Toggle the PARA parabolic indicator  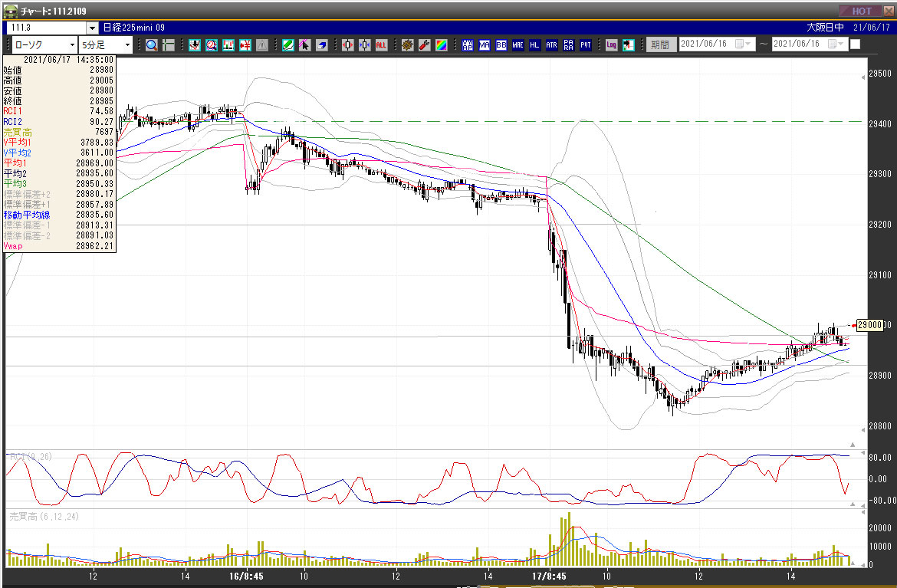click(569, 44)
